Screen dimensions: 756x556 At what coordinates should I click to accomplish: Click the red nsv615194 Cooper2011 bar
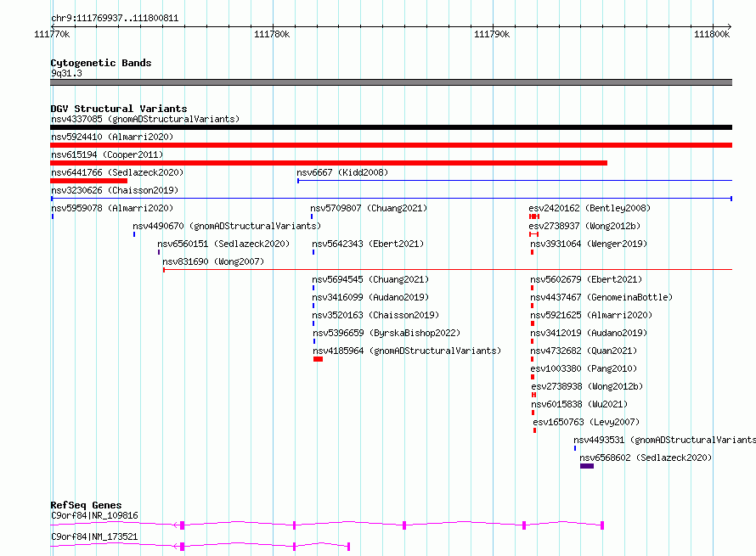[329, 163]
